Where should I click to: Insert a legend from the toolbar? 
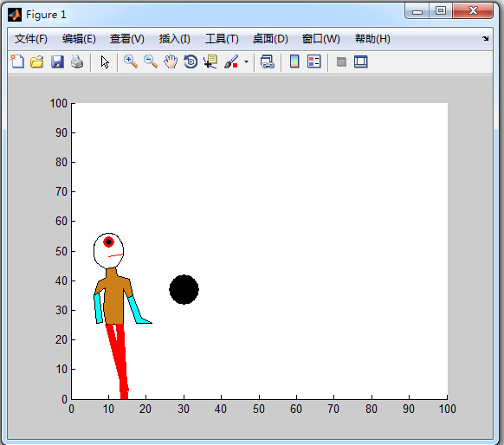click(x=314, y=61)
